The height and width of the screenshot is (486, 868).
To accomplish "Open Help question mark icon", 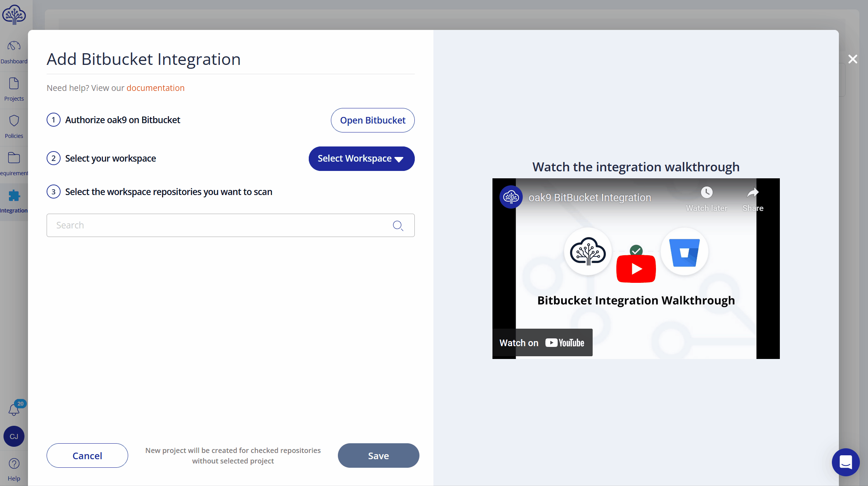I will click(x=14, y=463).
